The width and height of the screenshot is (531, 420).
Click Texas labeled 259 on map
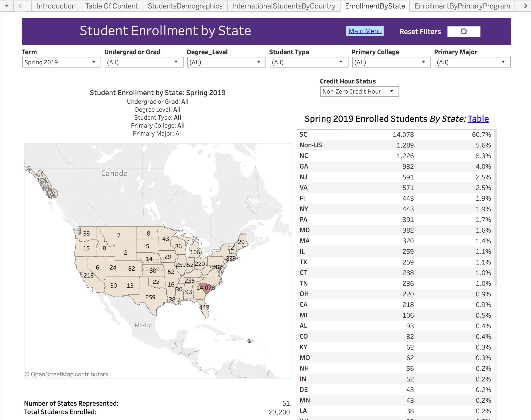point(150,297)
